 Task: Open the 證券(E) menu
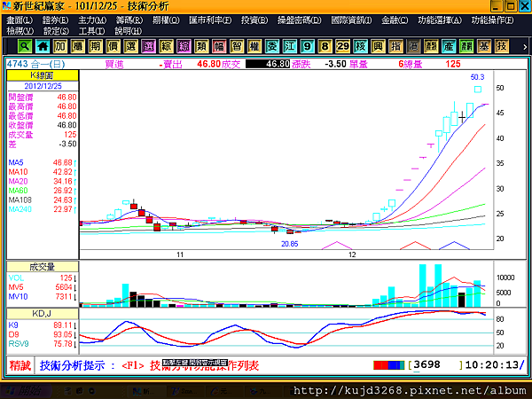point(55,20)
